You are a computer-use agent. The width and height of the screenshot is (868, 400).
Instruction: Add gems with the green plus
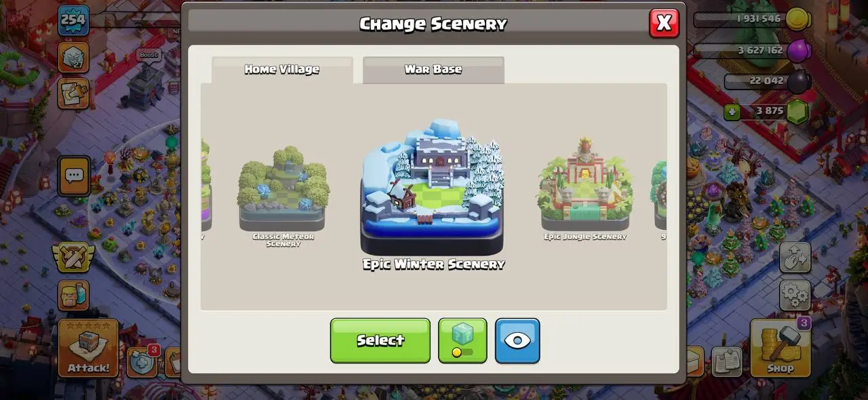coord(732,111)
